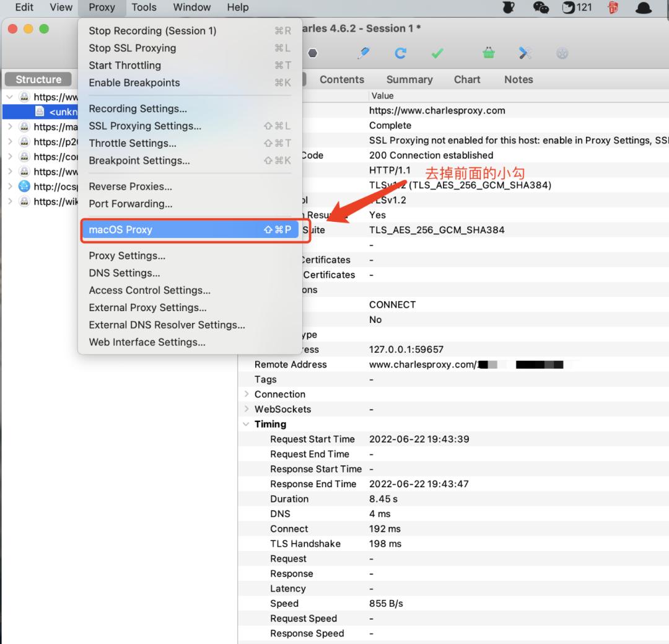Select the 200 Connection established value
Viewport: 669px width, 644px height.
click(431, 155)
